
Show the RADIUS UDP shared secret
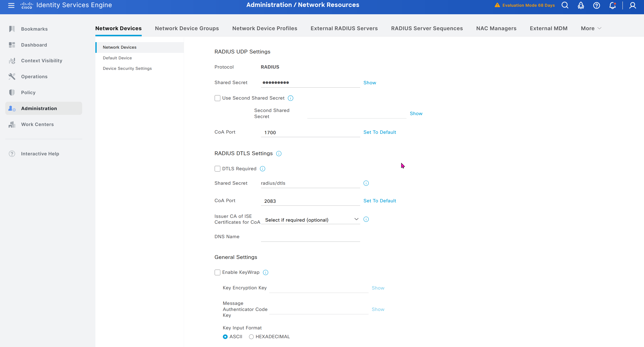(x=370, y=83)
